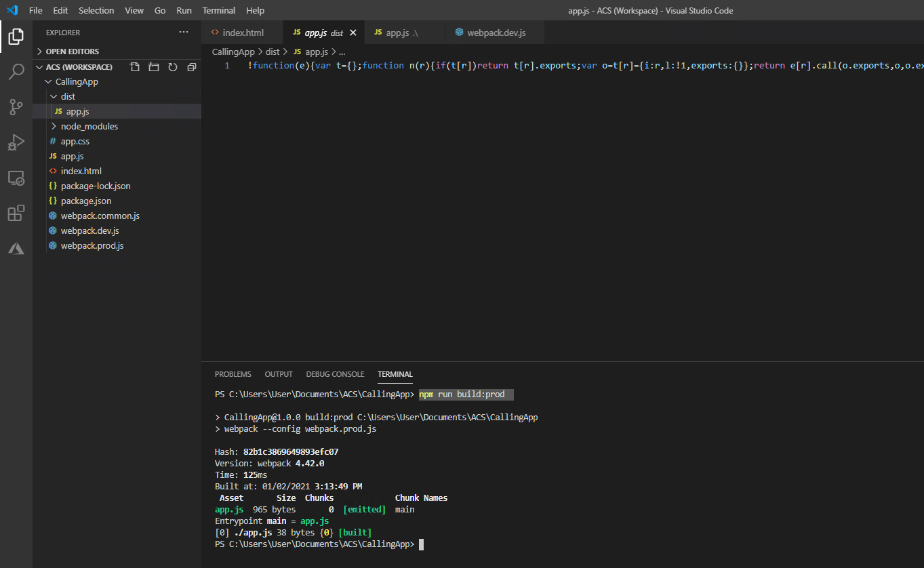Expand the node_modules folder
Image resolution: width=924 pixels, height=568 pixels.
click(89, 127)
